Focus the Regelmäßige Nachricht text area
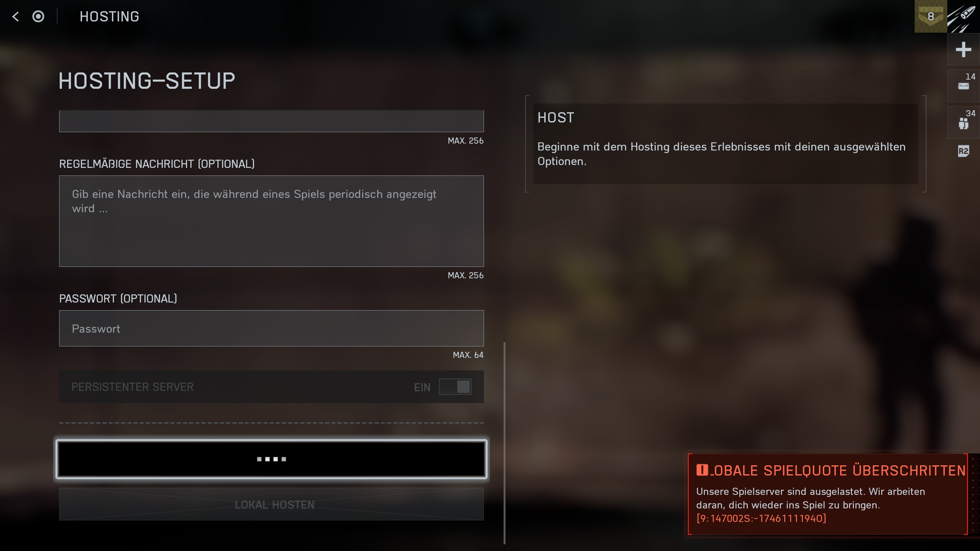Viewport: 980px width, 551px height. [x=271, y=221]
